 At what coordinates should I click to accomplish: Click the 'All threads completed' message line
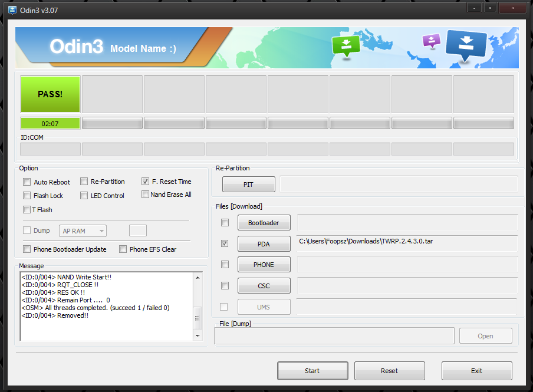(96, 308)
